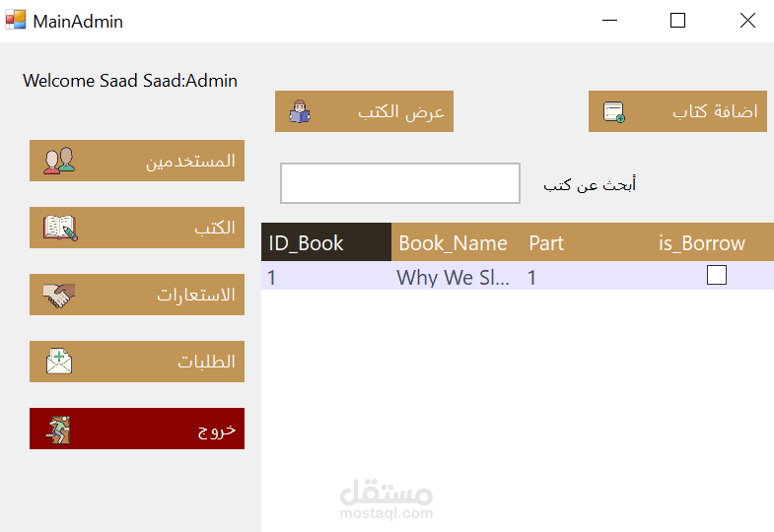Toggle the is_Borrow checkbox for book 1

click(717, 276)
